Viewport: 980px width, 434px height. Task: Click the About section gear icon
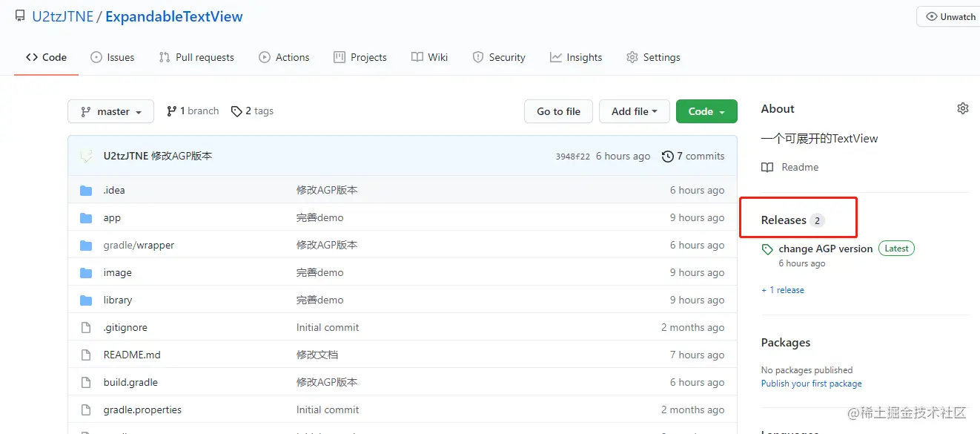[x=963, y=108]
